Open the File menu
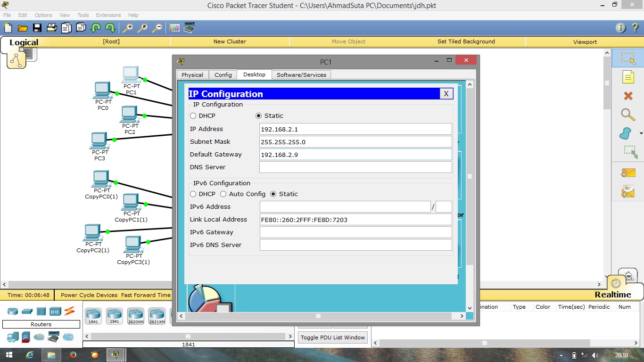This screenshot has height=362, width=644. (7, 15)
